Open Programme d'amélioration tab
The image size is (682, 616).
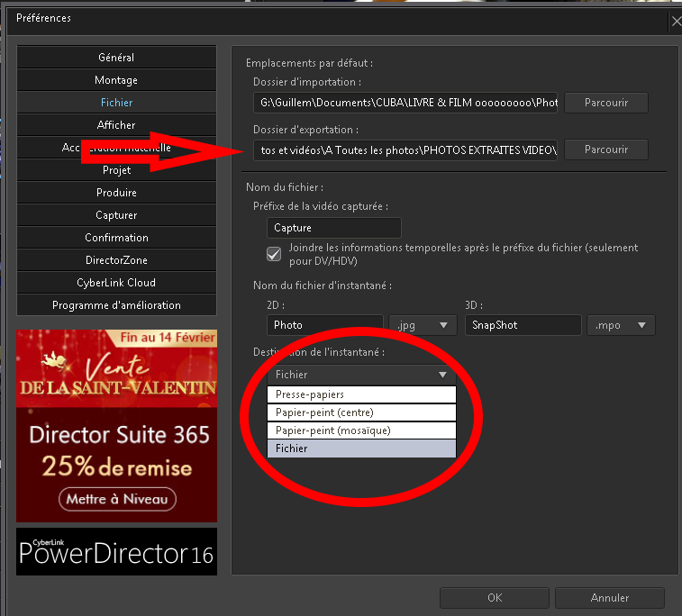click(116, 305)
